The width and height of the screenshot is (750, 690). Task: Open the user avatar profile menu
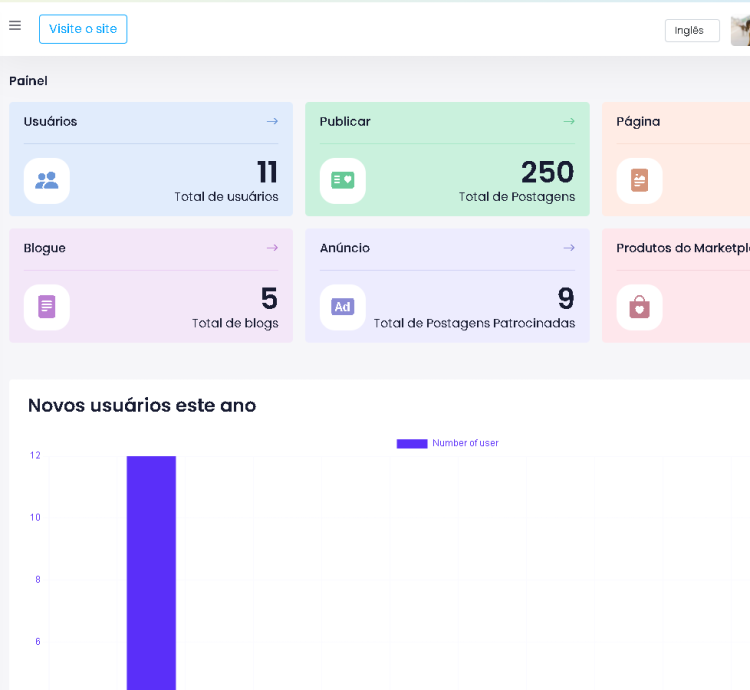[x=740, y=31]
